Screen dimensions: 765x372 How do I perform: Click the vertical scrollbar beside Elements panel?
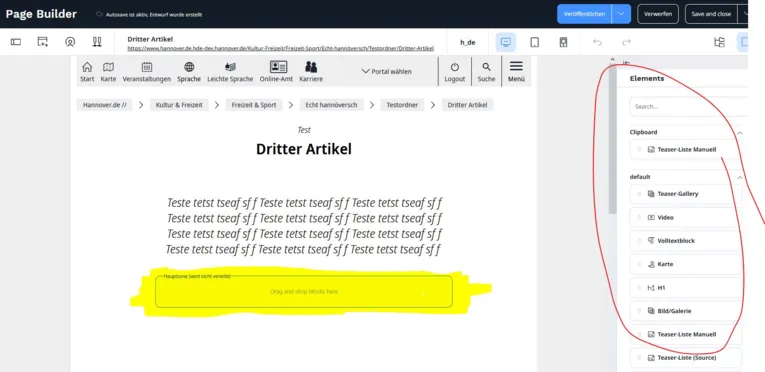click(x=613, y=139)
